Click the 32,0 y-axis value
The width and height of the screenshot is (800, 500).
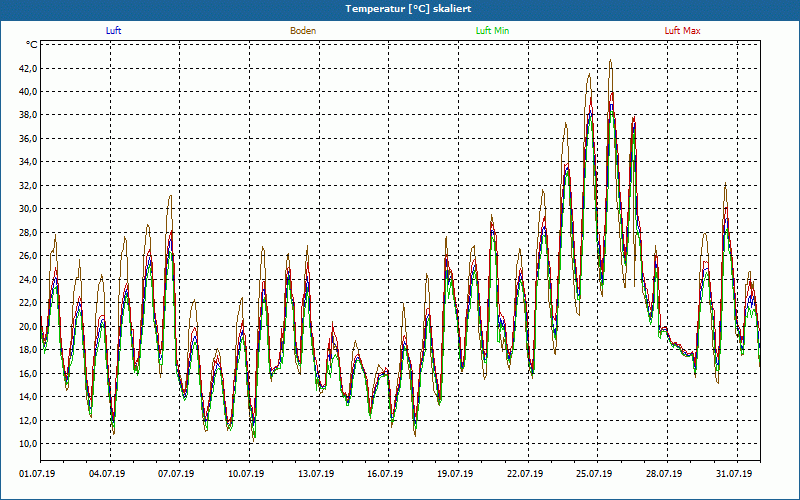pyautogui.click(x=28, y=186)
